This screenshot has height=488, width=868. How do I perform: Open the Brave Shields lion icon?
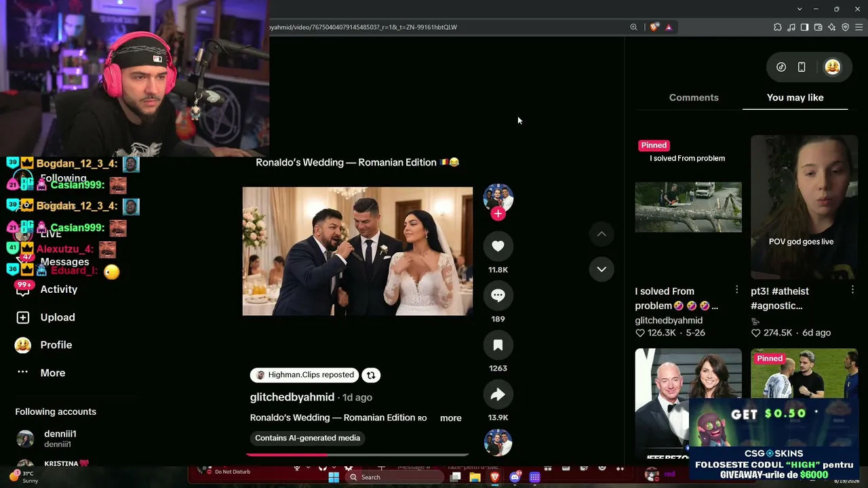654,27
